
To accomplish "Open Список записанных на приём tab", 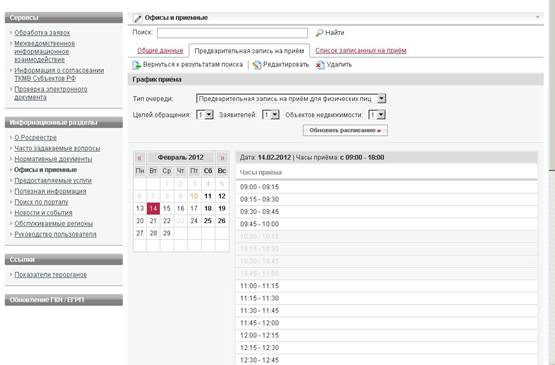I will (361, 51).
